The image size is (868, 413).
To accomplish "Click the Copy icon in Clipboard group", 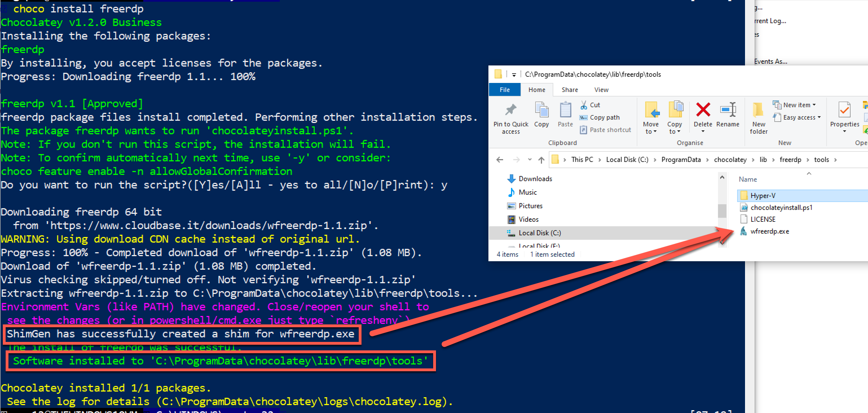I will click(541, 110).
